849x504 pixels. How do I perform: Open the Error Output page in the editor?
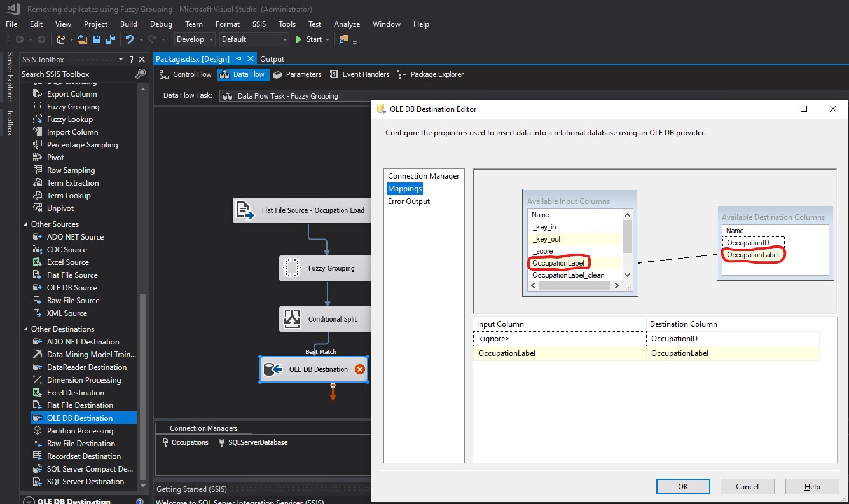click(x=409, y=201)
